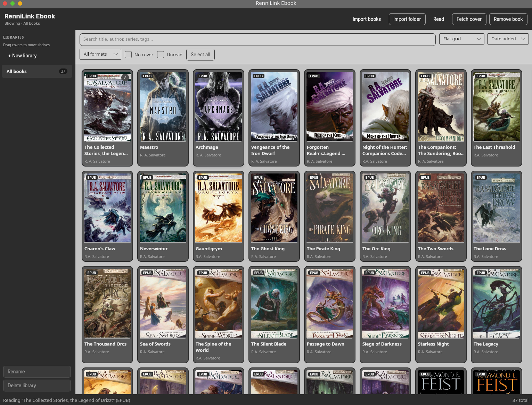
Task: Click EPUB badge on The Legacy cover
Action: pyautogui.click(x=481, y=273)
